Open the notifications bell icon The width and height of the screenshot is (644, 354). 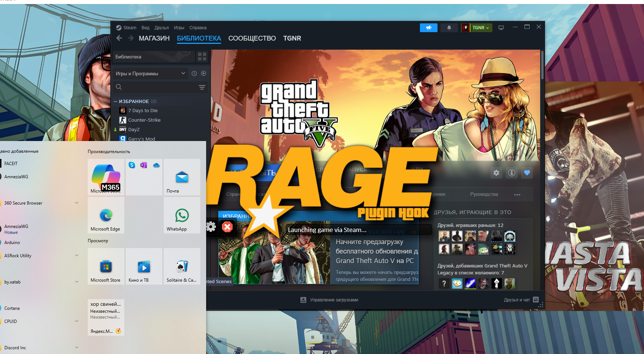tap(449, 28)
